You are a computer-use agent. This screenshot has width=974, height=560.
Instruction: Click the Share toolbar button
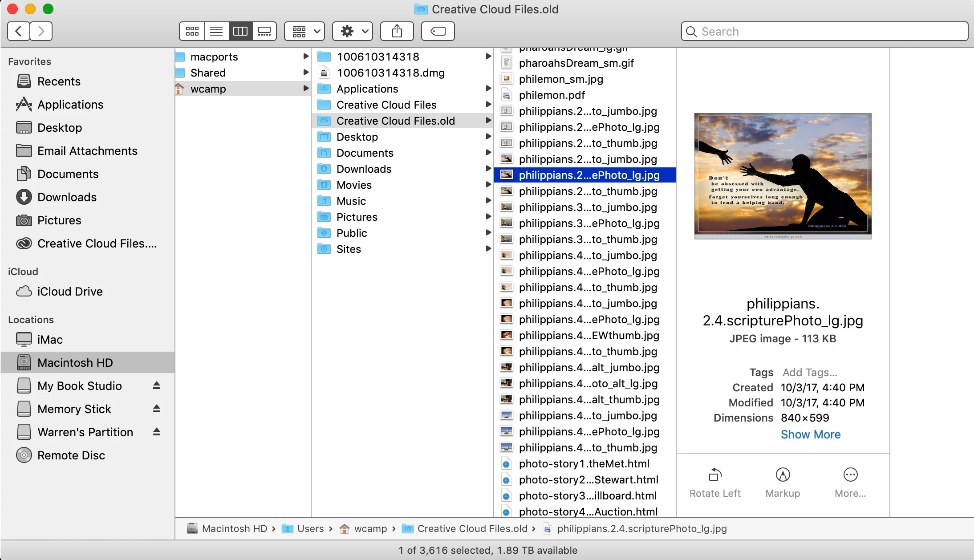[397, 31]
